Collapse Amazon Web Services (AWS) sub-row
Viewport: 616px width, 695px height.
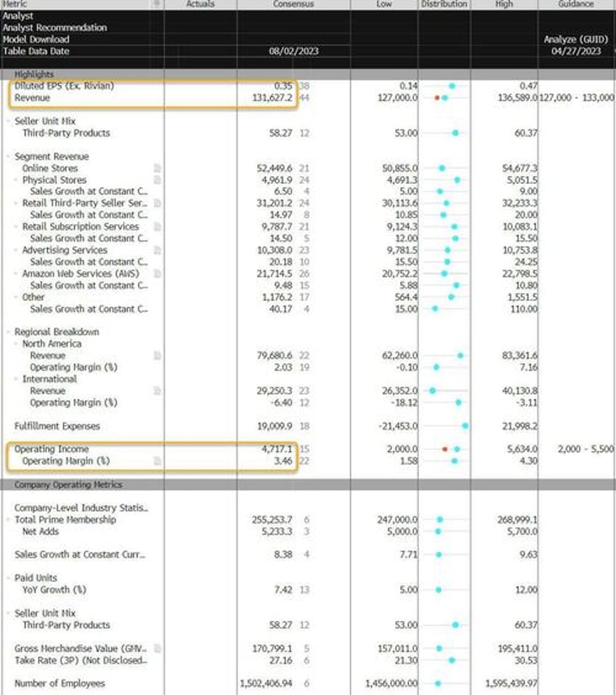click(17, 273)
